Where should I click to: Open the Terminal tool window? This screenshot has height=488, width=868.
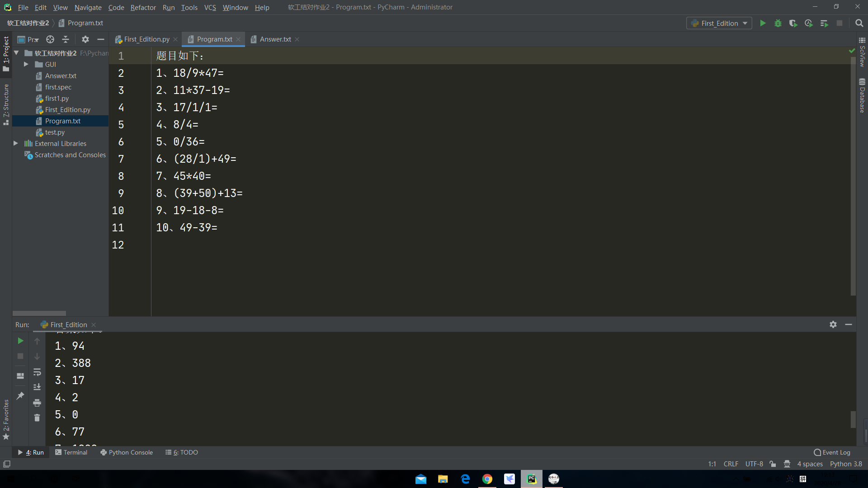coord(71,452)
